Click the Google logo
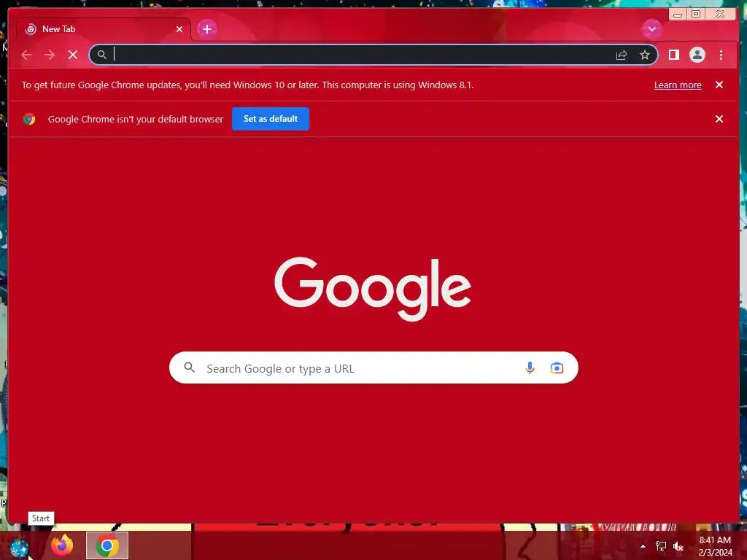This screenshot has height=560, width=747. click(x=373, y=289)
